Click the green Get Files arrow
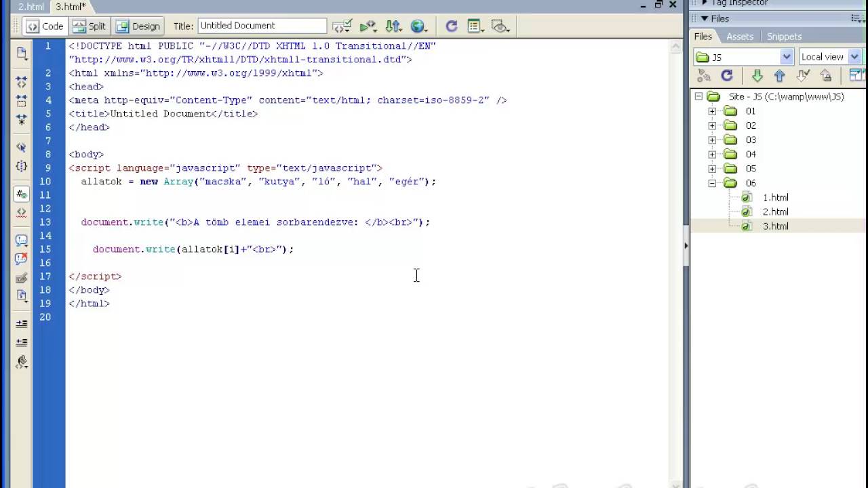868x488 pixels. pos(757,76)
